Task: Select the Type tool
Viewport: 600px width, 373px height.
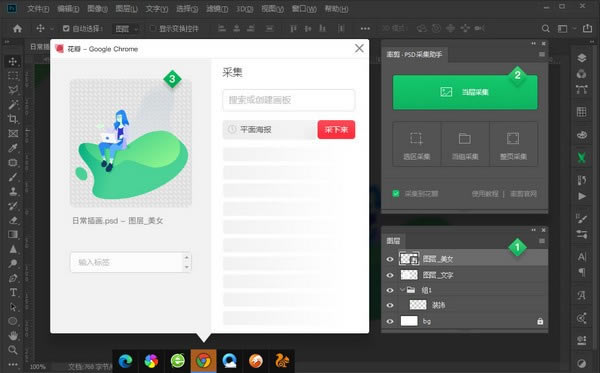Action: (13, 292)
